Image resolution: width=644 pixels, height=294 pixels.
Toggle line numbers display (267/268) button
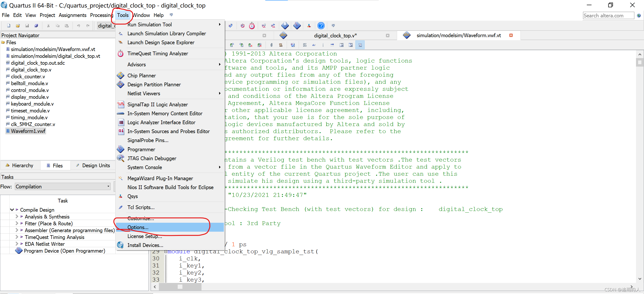pyautogui.click(x=305, y=45)
